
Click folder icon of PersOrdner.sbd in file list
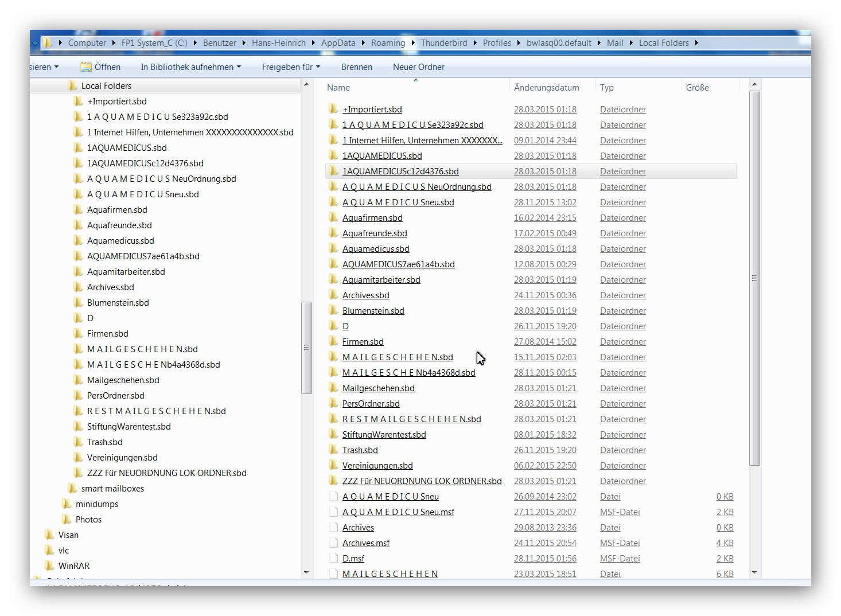click(333, 403)
